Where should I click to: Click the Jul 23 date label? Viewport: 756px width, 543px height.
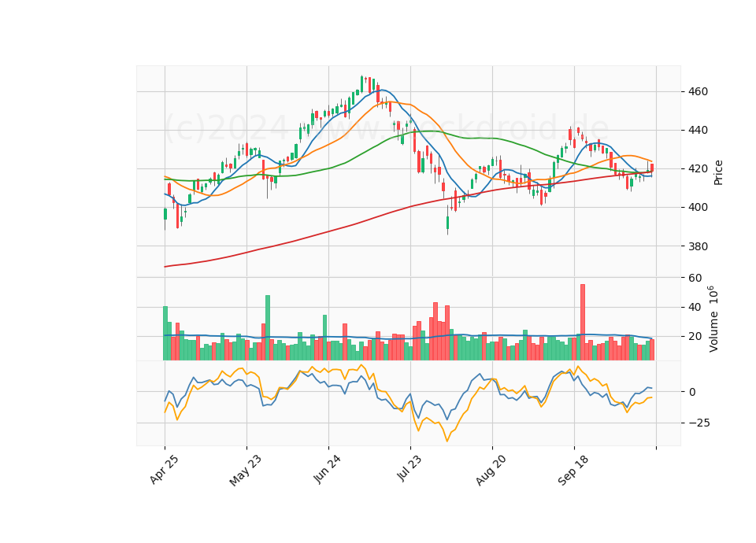(x=409, y=467)
